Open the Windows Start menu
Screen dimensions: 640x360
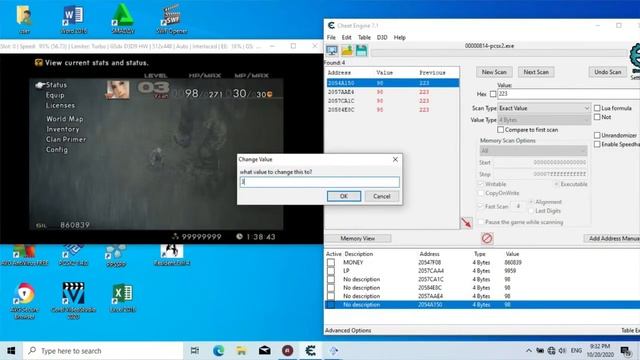[x=11, y=351]
